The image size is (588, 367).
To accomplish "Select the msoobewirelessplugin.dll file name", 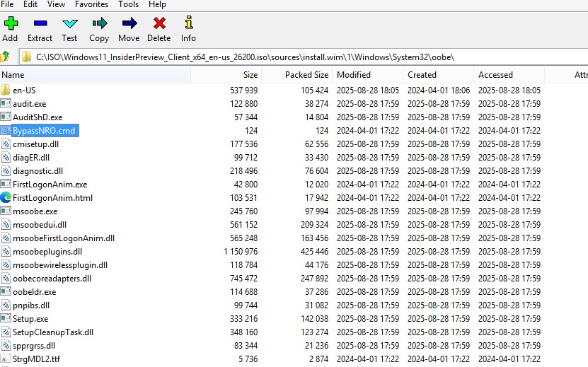I will point(60,265).
